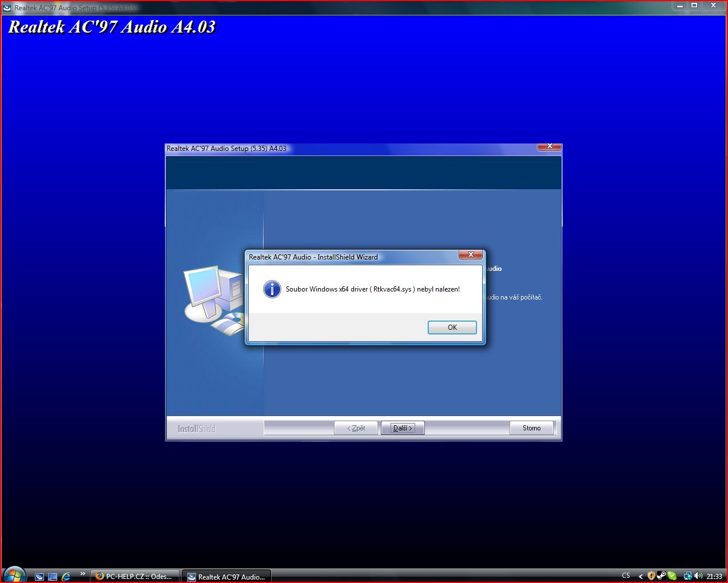Viewport: 728px width, 583px height.
Task: Click the 21:33 system clock
Action: (x=714, y=576)
